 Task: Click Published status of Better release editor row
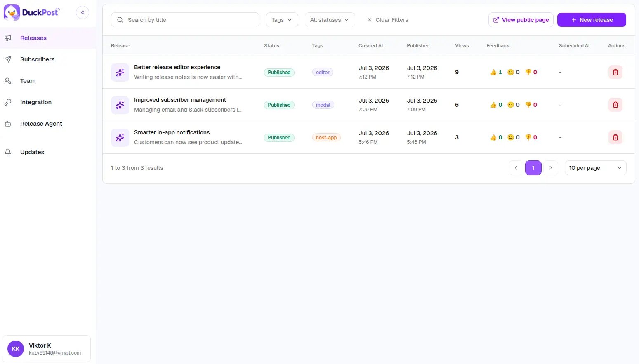279,72
